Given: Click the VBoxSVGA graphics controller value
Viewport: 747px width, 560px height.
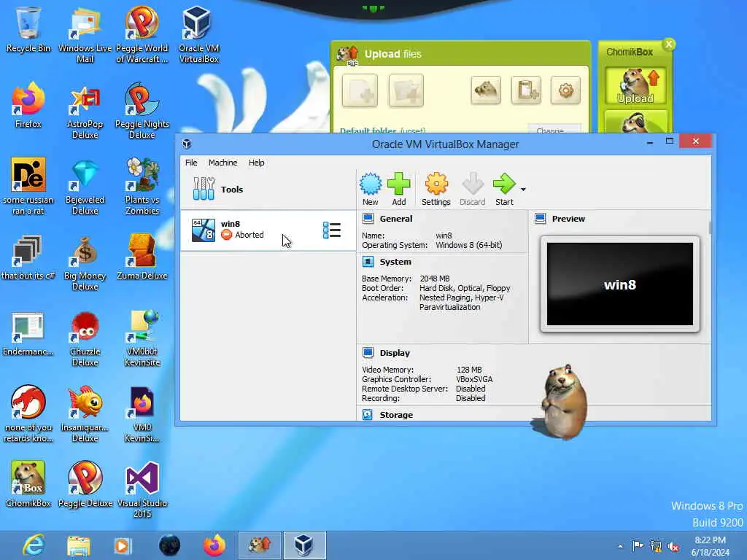Looking at the screenshot, I should click(474, 379).
